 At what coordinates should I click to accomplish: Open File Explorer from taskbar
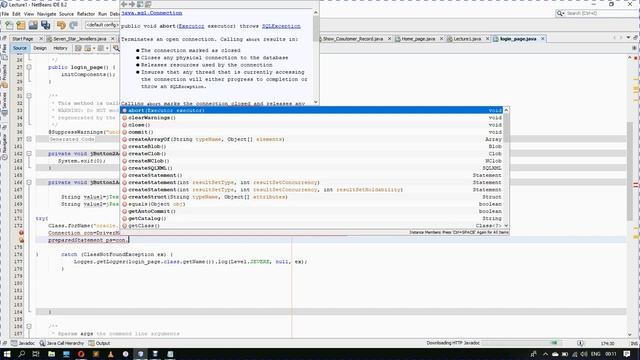tap(51, 354)
